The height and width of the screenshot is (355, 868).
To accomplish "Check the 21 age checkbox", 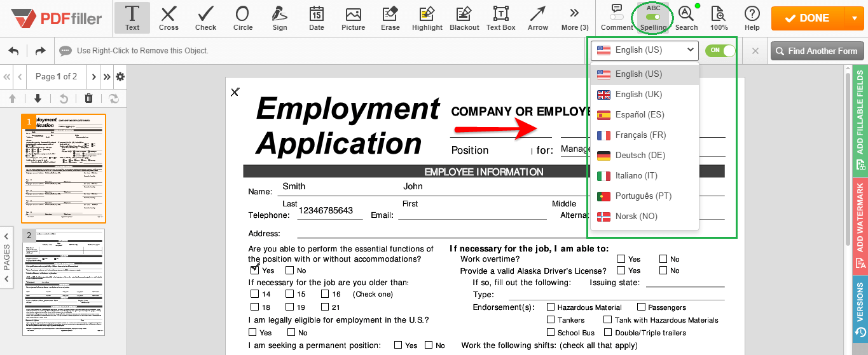I will (x=325, y=307).
